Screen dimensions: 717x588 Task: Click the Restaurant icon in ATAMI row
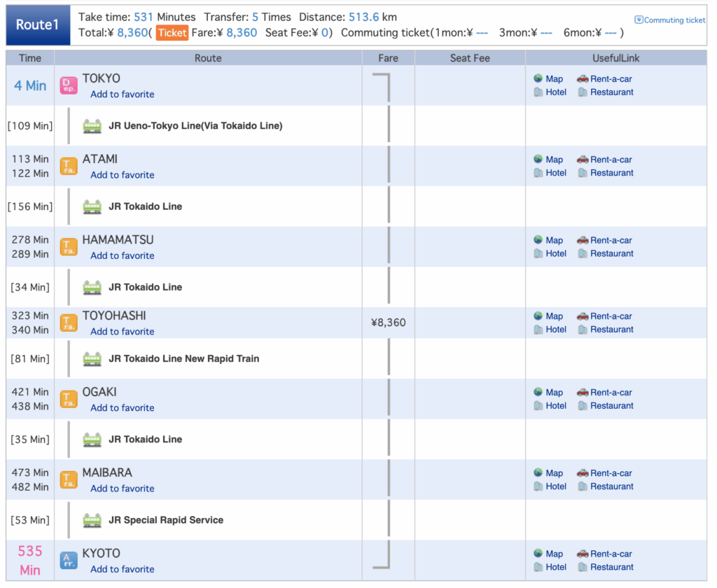tap(583, 173)
